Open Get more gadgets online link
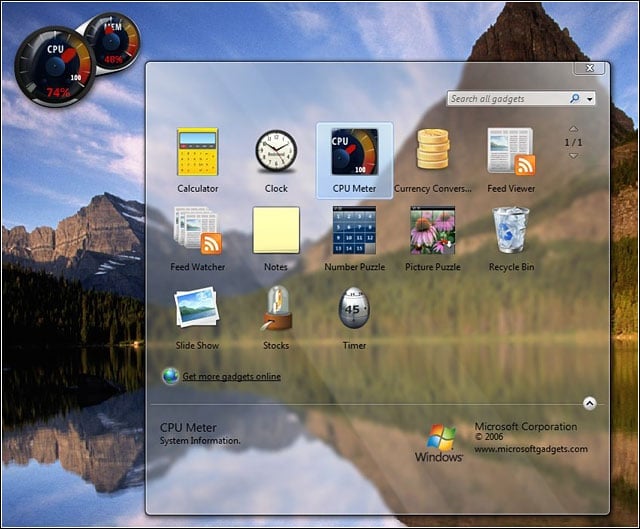Image resolution: width=640 pixels, height=529 pixels. [x=231, y=376]
